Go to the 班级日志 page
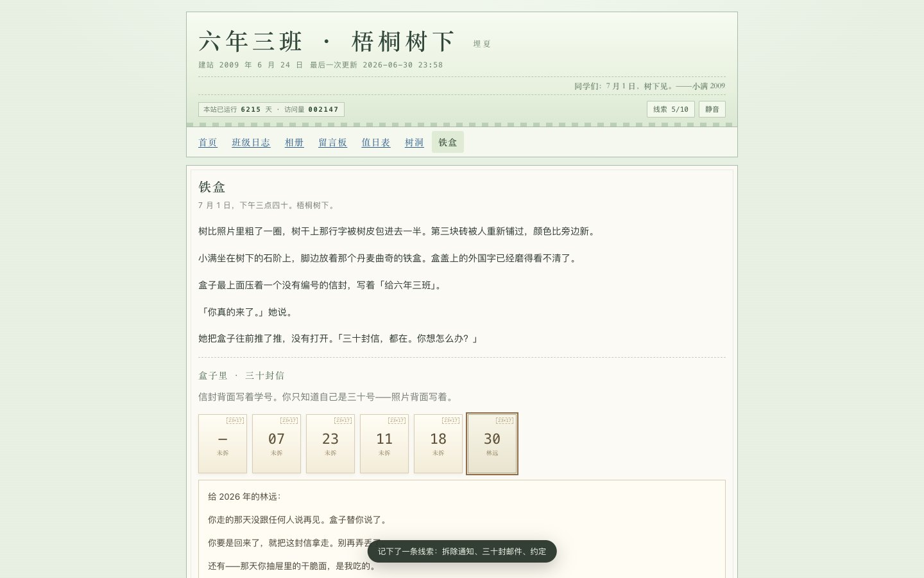Screen dimensions: 924x578 point(251,143)
